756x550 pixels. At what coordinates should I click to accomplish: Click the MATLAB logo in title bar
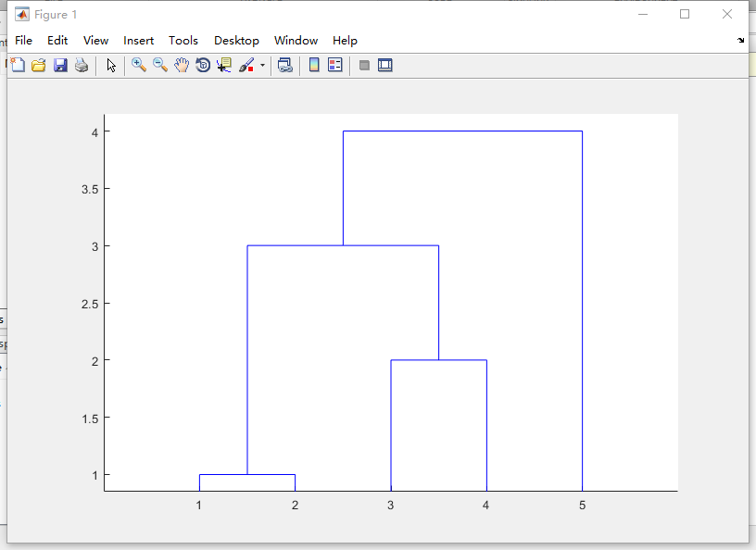point(21,15)
